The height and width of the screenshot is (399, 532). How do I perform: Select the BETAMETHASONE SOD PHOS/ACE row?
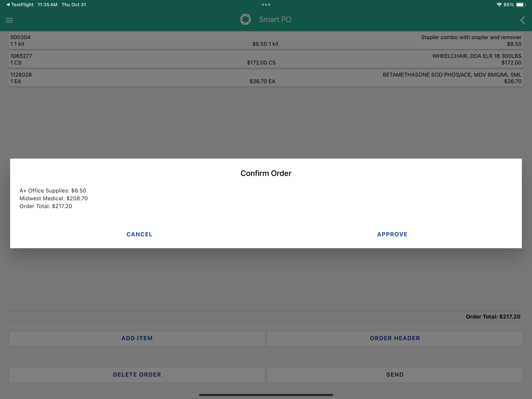[266, 78]
